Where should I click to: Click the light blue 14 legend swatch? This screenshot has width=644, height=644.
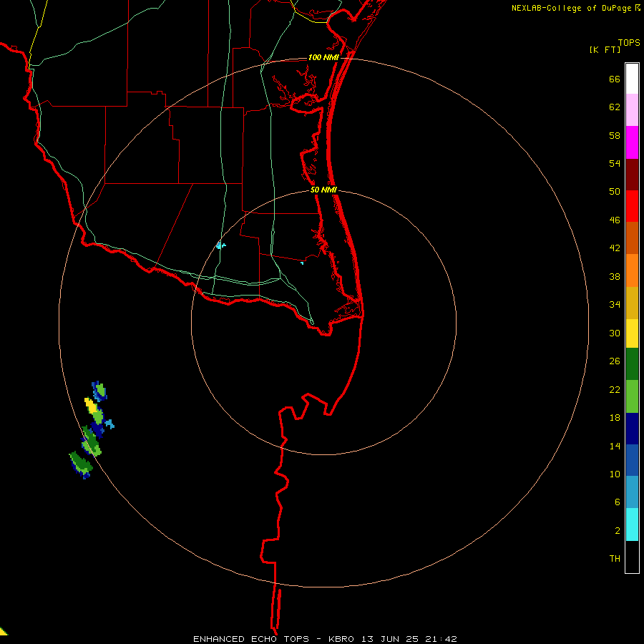[632, 492]
